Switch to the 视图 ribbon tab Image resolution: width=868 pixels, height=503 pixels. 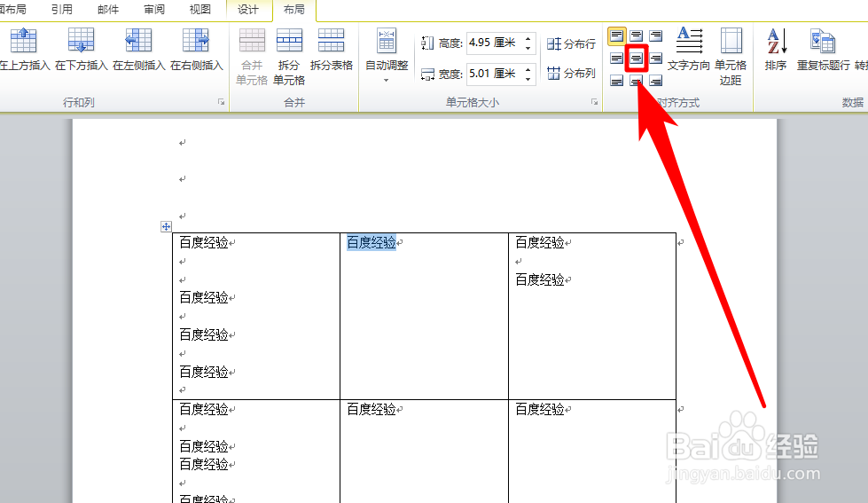(x=199, y=10)
